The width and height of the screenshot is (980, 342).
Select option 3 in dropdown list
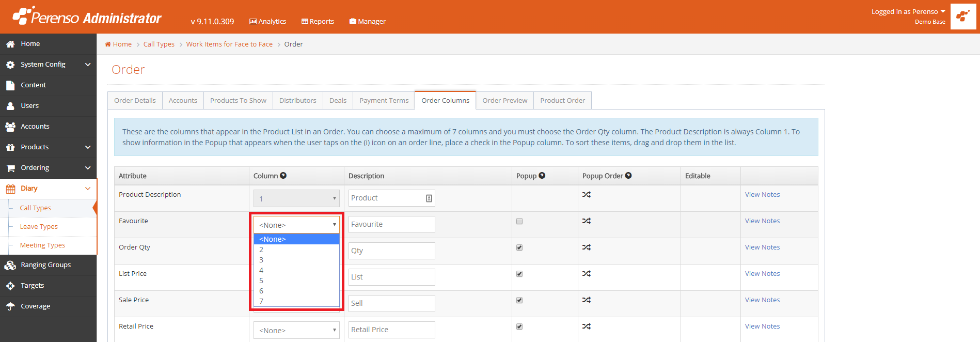point(296,260)
